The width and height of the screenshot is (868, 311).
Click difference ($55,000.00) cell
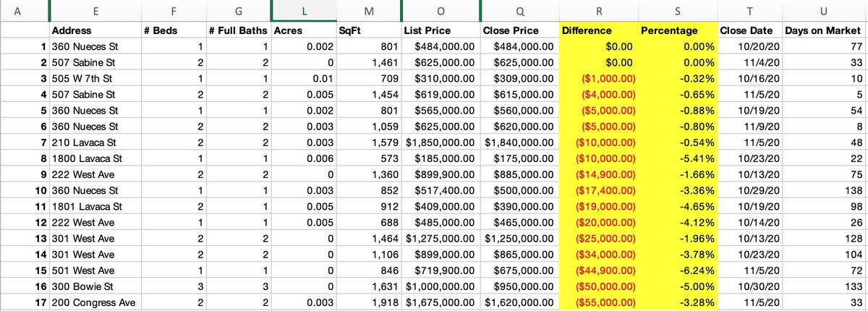pos(598,301)
